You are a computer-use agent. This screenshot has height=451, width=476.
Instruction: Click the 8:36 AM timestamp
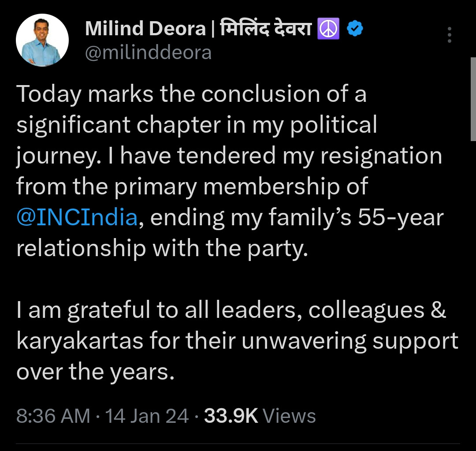pos(53,416)
